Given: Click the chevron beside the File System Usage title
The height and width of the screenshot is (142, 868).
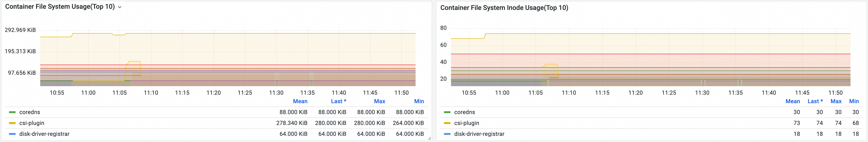Looking at the screenshot, I should pyautogui.click(x=120, y=7).
